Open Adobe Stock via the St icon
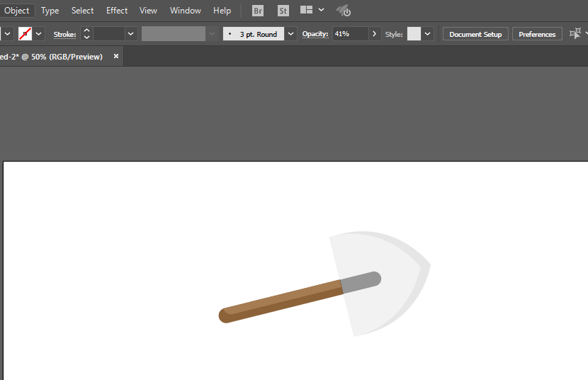This screenshot has height=380, width=588. 283,11
